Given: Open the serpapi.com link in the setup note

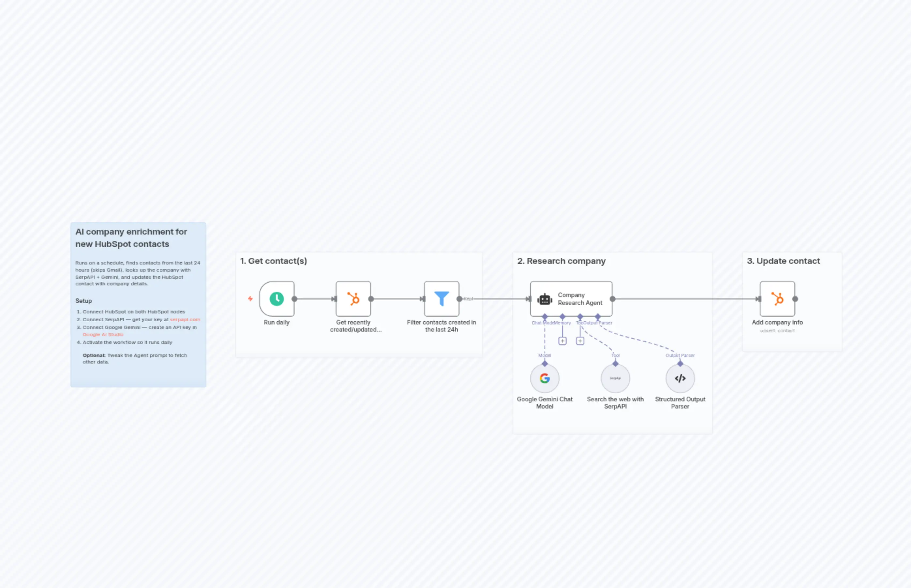Looking at the screenshot, I should (x=185, y=320).
